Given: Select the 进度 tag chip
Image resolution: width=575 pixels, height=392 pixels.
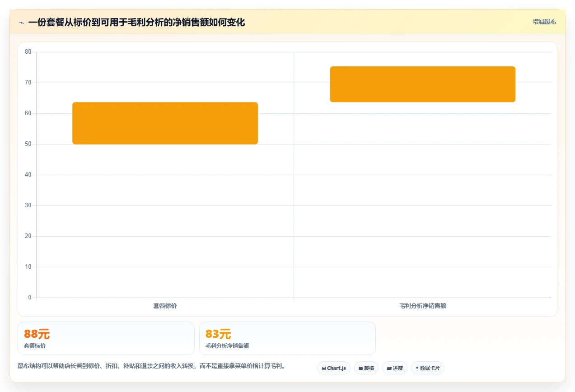Looking at the screenshot, I should pyautogui.click(x=394, y=368).
